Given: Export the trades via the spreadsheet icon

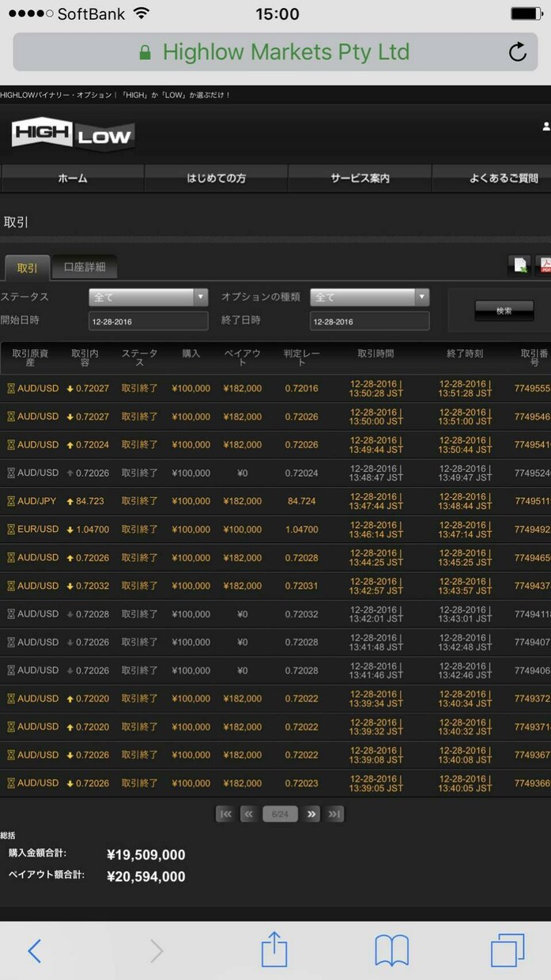Looking at the screenshot, I should click(x=519, y=266).
